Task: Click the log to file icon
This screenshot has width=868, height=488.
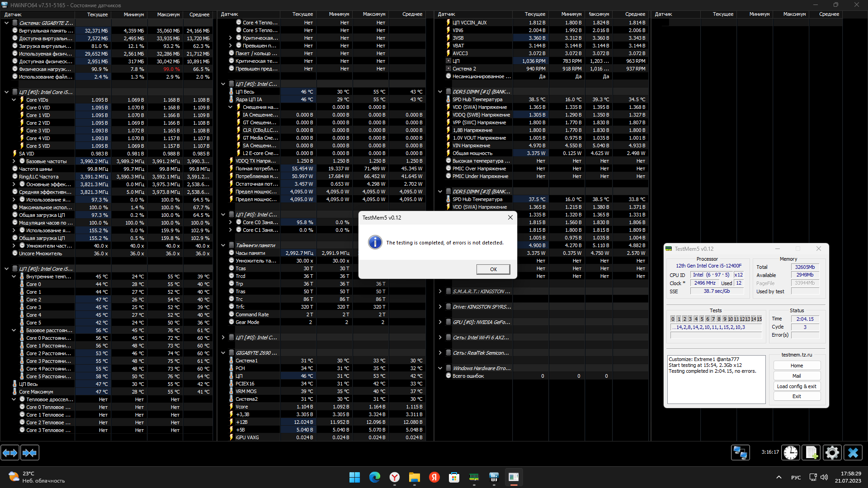Action: pyautogui.click(x=811, y=452)
